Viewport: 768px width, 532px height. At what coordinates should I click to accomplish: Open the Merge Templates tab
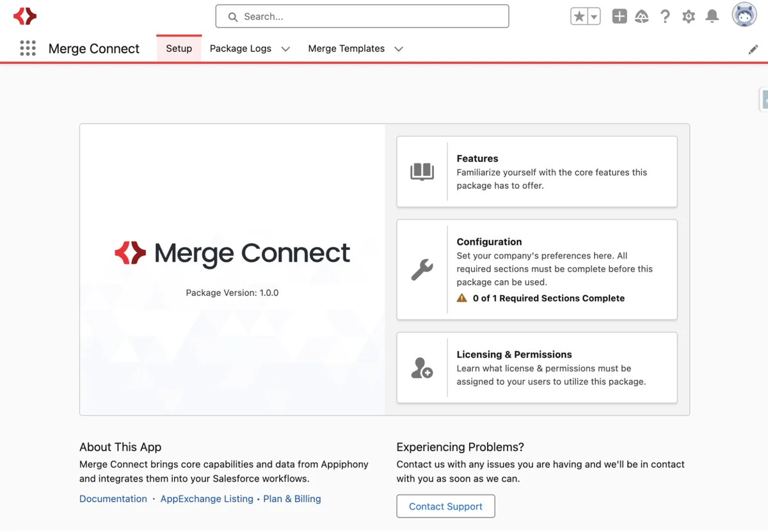pos(346,49)
